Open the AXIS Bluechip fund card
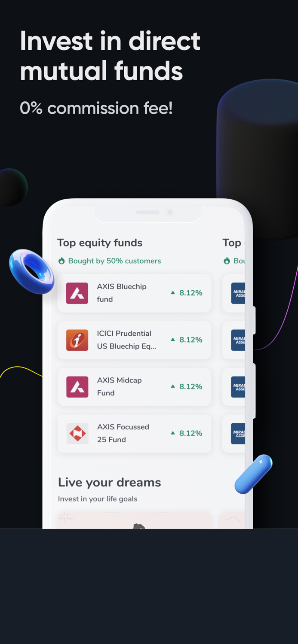Image resolution: width=298 pixels, height=644 pixels. click(134, 293)
